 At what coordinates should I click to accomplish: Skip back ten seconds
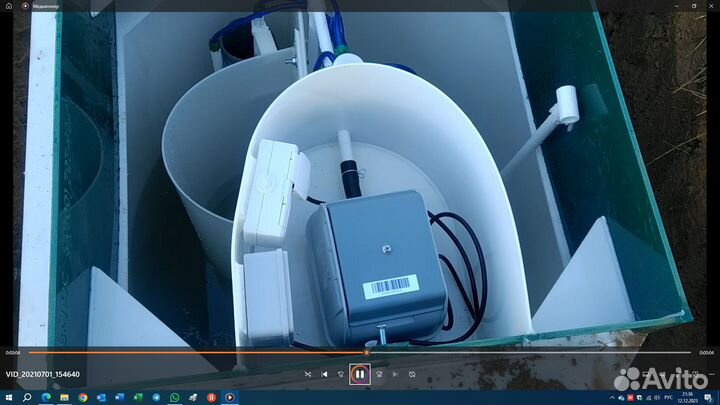tap(341, 374)
